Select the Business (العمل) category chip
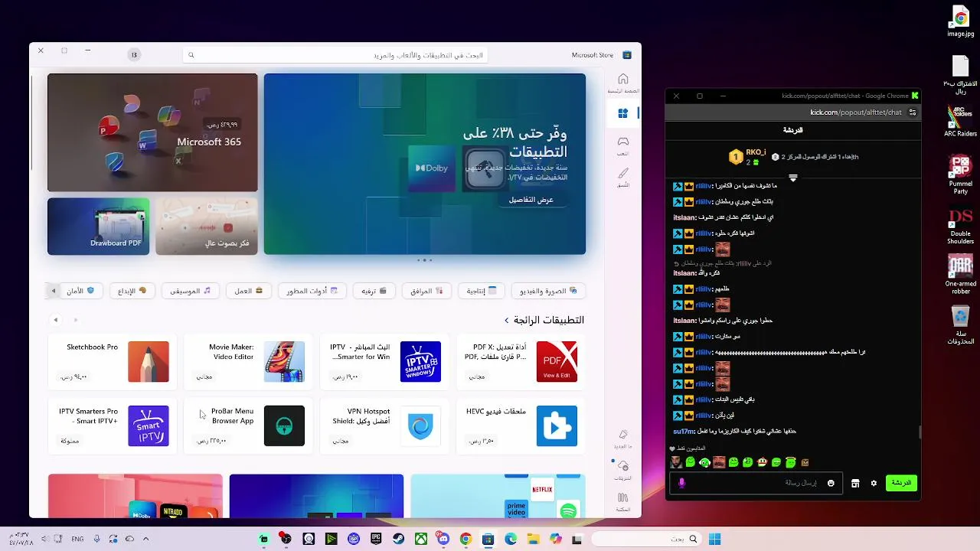Viewport: 980px width, 551px height. click(249, 291)
